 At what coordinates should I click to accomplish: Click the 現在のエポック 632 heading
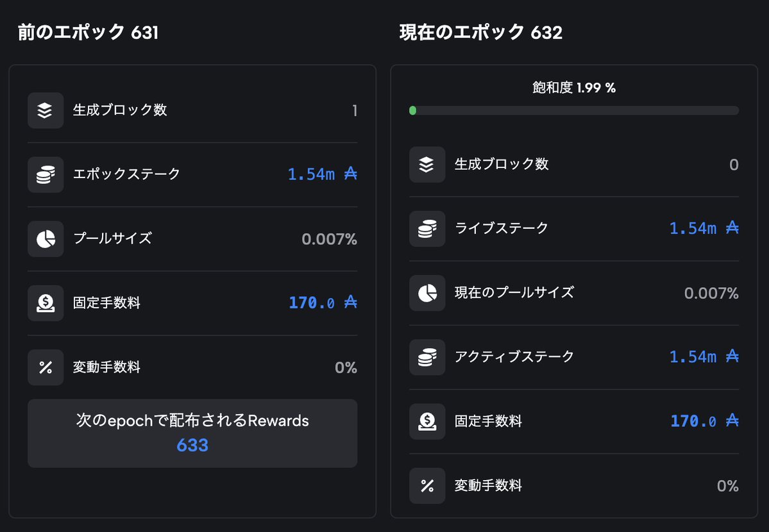(480, 32)
